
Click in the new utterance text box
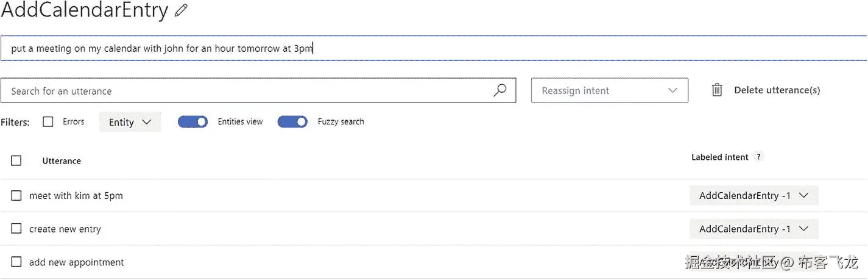(x=426, y=48)
